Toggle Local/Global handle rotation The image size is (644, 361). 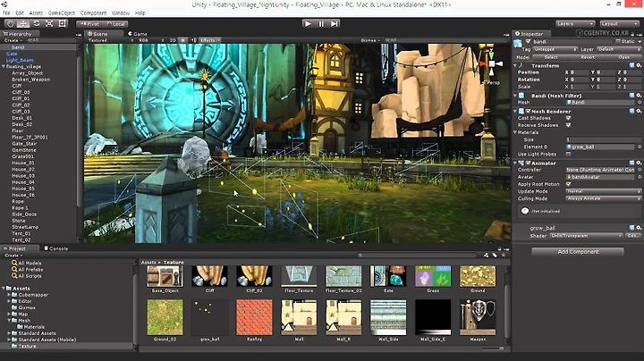pyautogui.click(x=115, y=24)
